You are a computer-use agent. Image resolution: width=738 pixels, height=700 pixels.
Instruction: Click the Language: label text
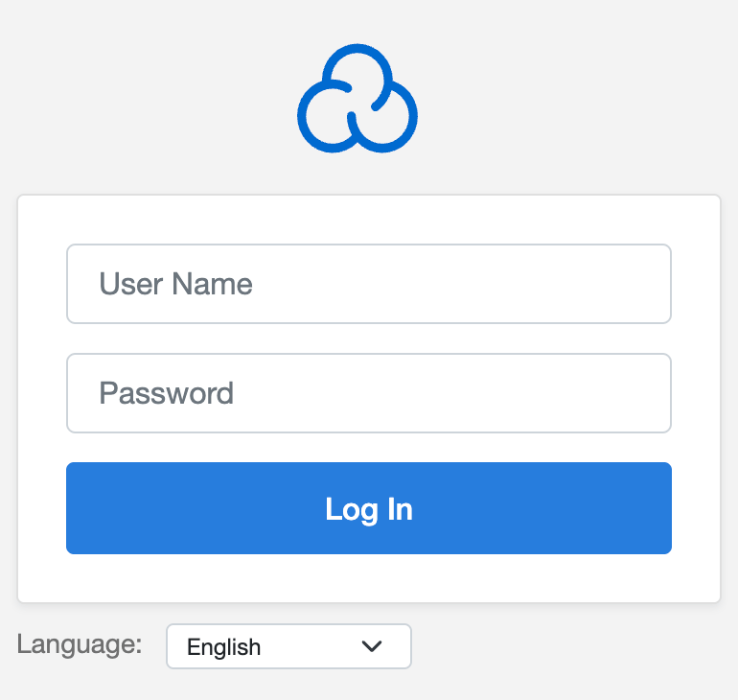[80, 644]
